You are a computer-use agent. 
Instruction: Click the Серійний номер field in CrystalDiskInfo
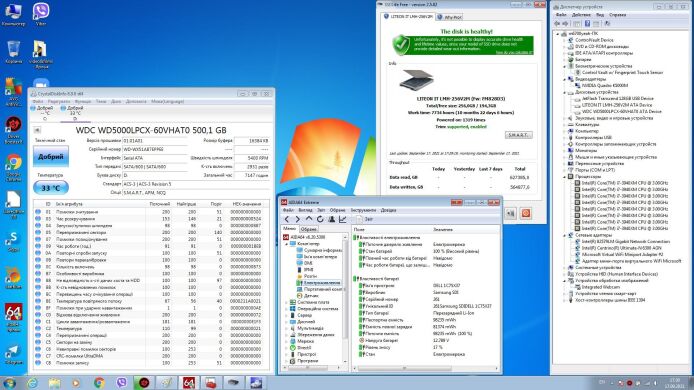[x=154, y=149]
